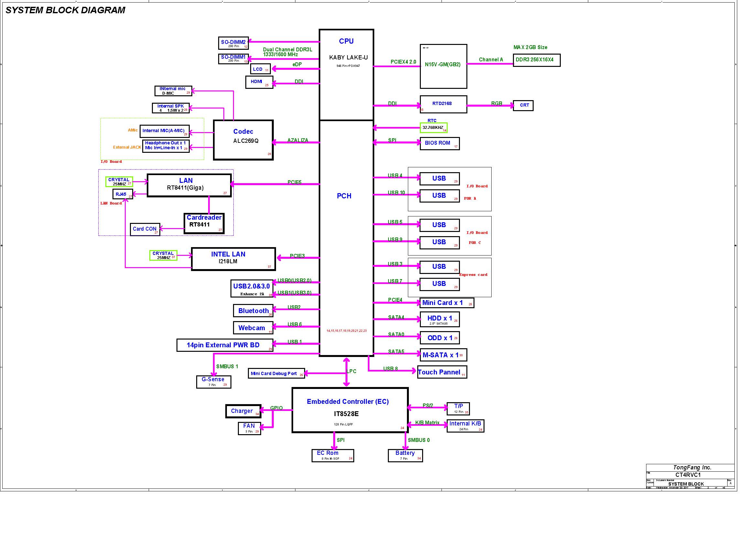Select the "I218LM" text
Image resolution: width=756 pixels, height=534 pixels.
(228, 262)
